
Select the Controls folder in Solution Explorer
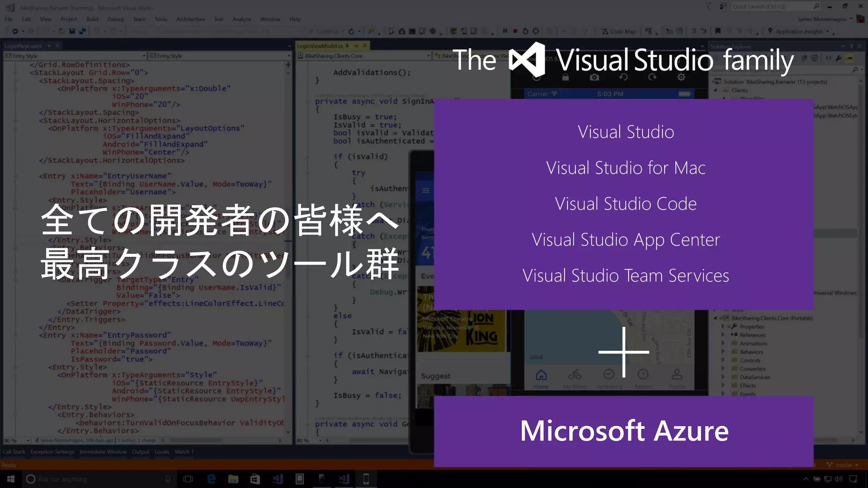(x=750, y=360)
